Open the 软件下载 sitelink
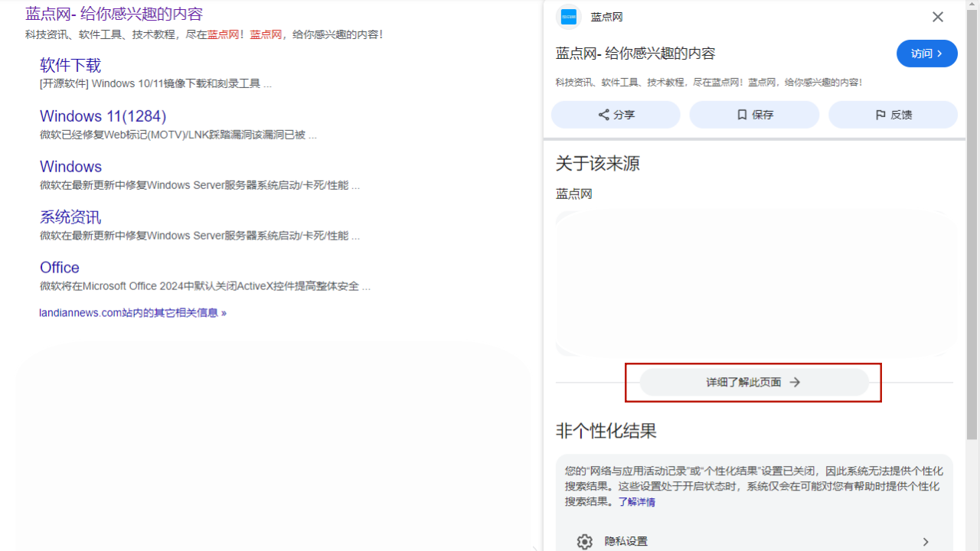980x551 pixels. [70, 65]
